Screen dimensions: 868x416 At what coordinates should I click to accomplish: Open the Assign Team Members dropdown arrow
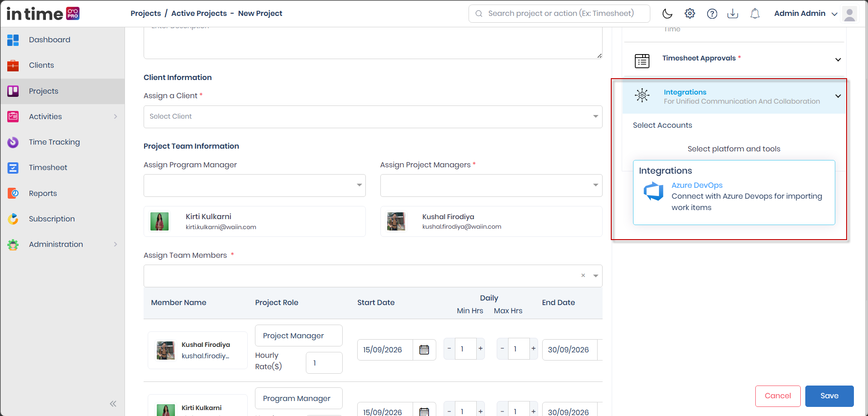(595, 276)
